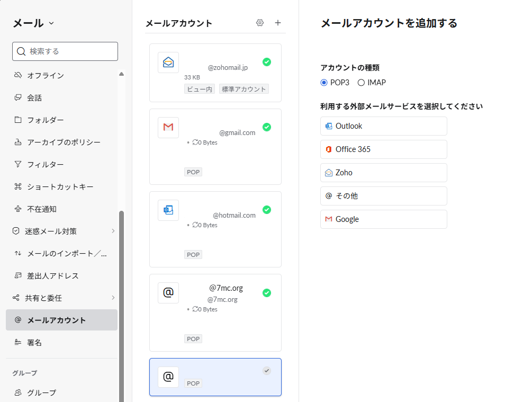Choose Google as external mail service
The height and width of the screenshot is (402, 532).
[x=383, y=219]
